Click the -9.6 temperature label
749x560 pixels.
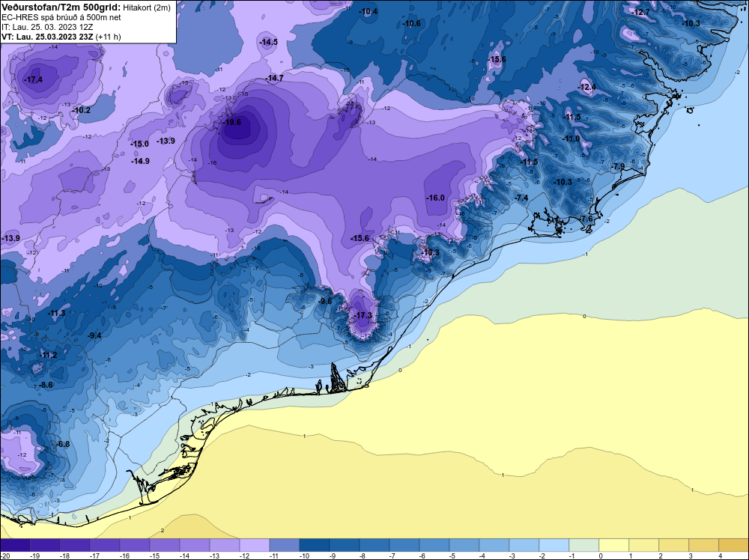point(325,301)
